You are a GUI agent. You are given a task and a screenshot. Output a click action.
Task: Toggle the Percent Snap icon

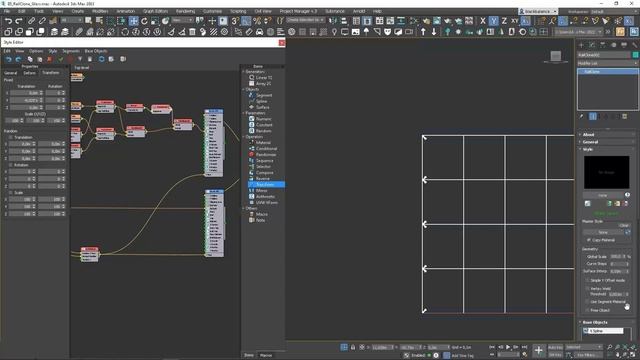click(257, 20)
